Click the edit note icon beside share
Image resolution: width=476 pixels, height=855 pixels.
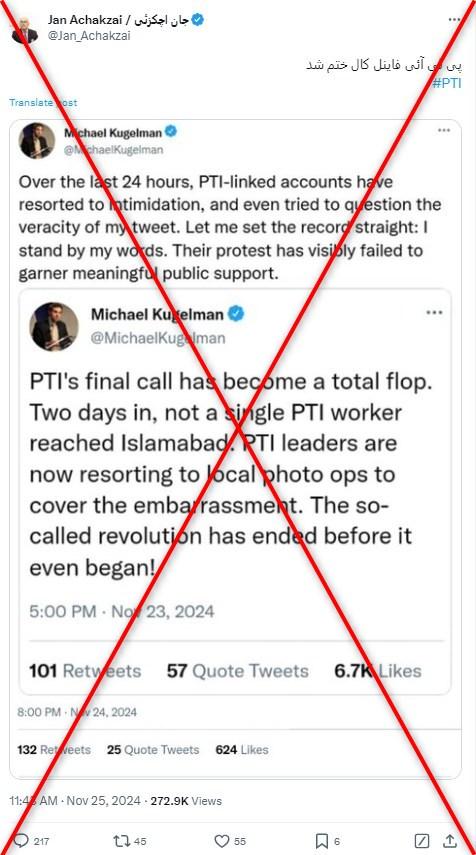(423, 840)
